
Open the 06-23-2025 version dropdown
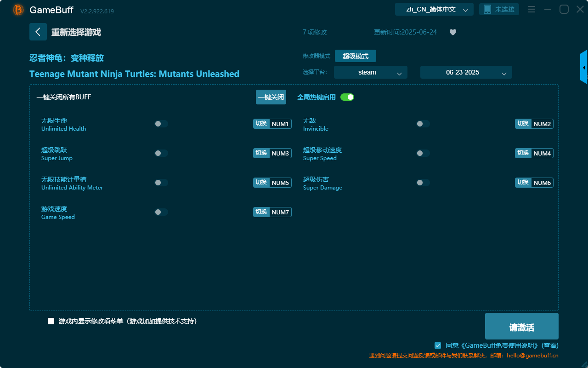point(466,73)
